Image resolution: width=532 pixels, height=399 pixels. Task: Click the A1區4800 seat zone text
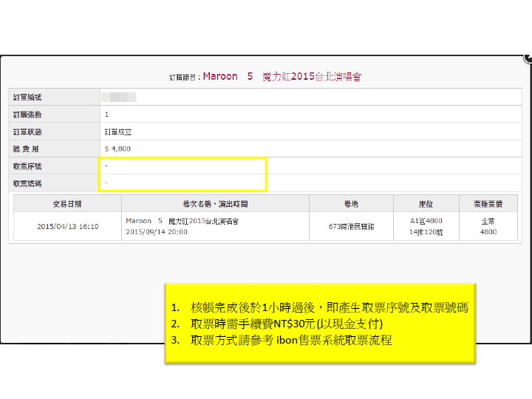pyautogui.click(x=426, y=221)
